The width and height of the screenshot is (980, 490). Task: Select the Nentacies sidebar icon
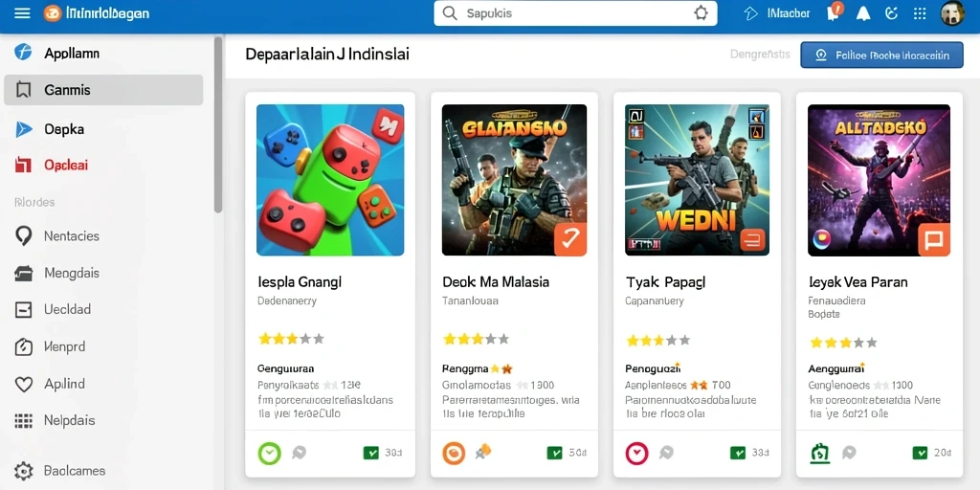click(x=23, y=236)
